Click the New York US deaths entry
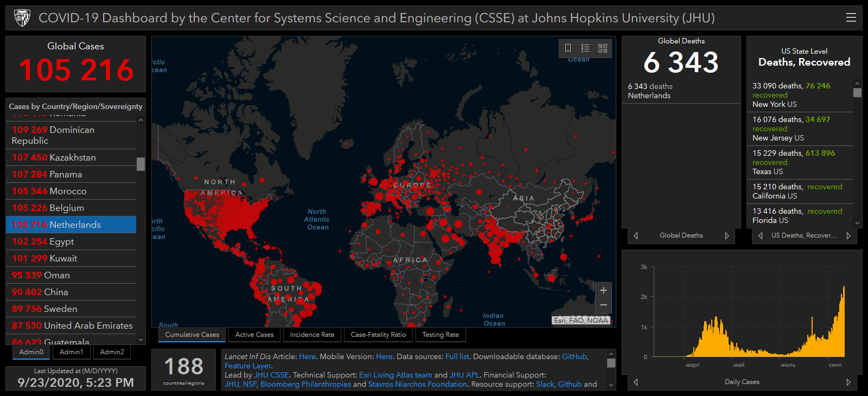 tap(800, 95)
